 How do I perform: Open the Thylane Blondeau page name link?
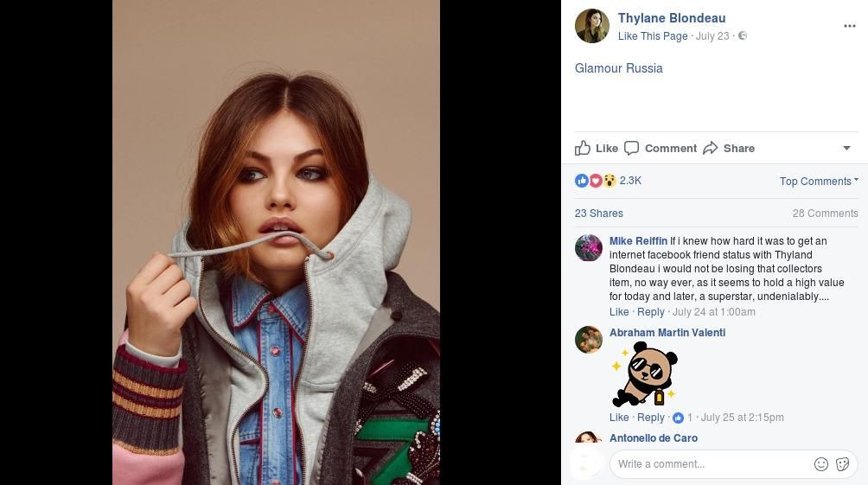click(x=672, y=18)
